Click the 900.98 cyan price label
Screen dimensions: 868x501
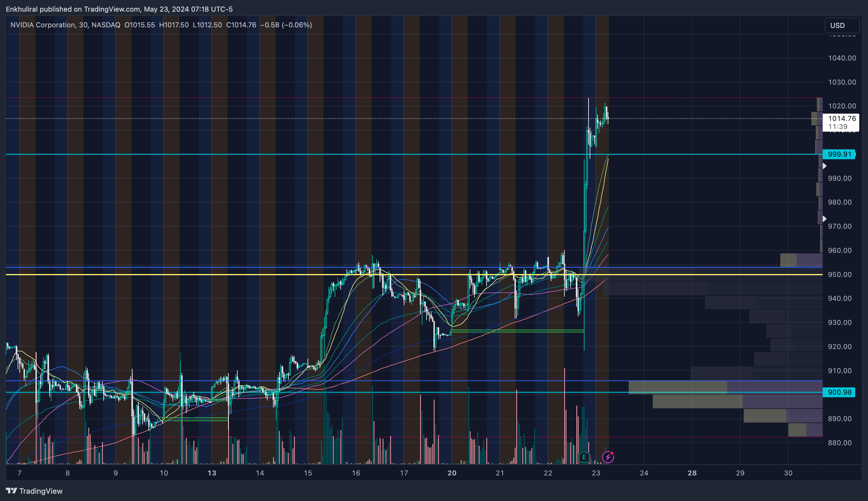[x=839, y=392]
